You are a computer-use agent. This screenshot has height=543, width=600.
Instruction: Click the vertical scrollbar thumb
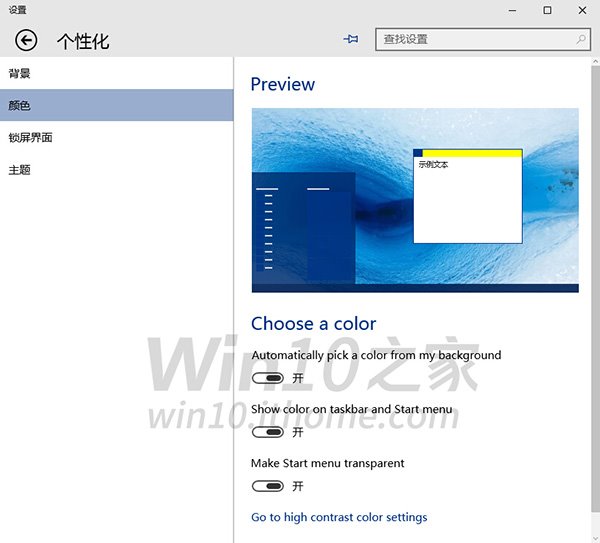point(595,289)
